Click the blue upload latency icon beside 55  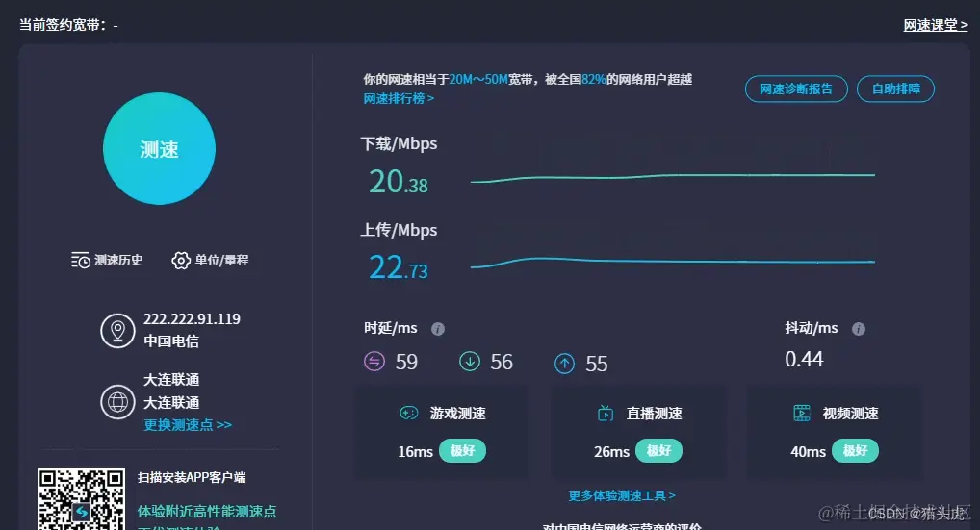[x=564, y=364]
